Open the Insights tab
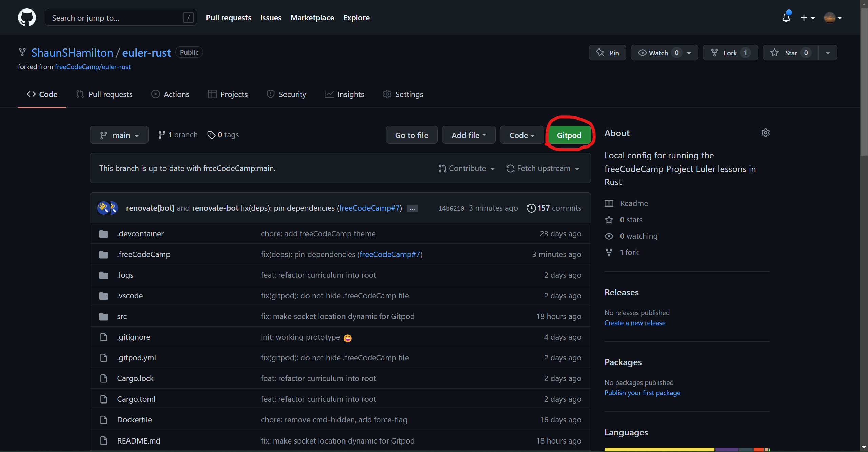This screenshot has width=868, height=452. pyautogui.click(x=344, y=94)
